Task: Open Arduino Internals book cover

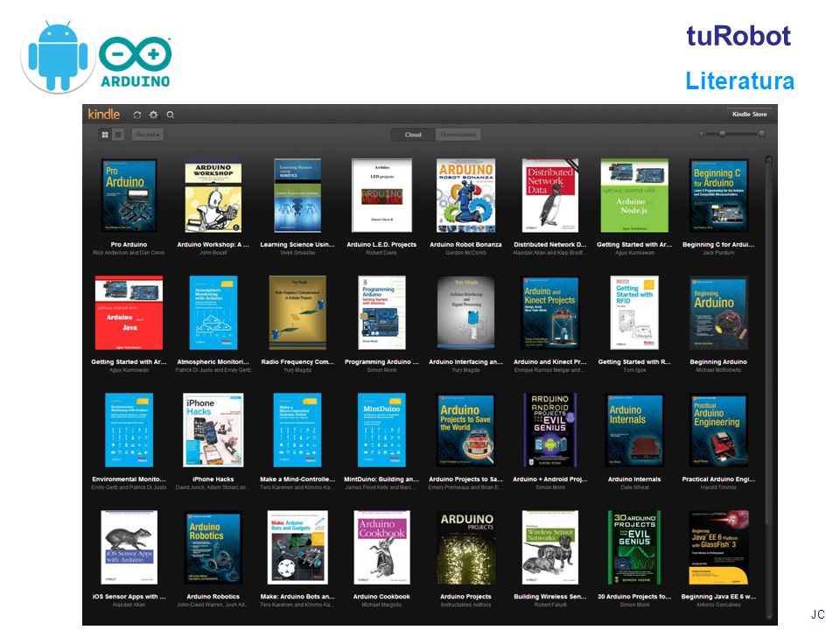Action: [x=634, y=430]
